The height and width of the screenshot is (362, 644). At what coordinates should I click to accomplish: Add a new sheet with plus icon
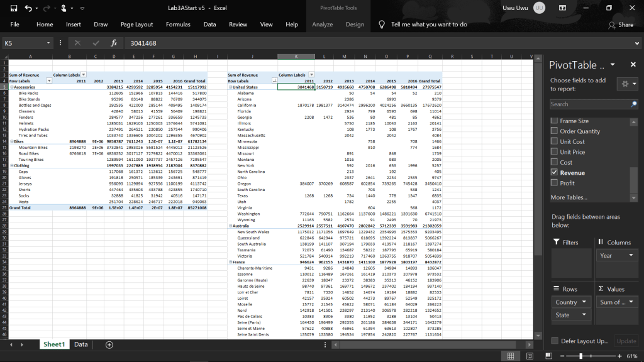(109, 344)
